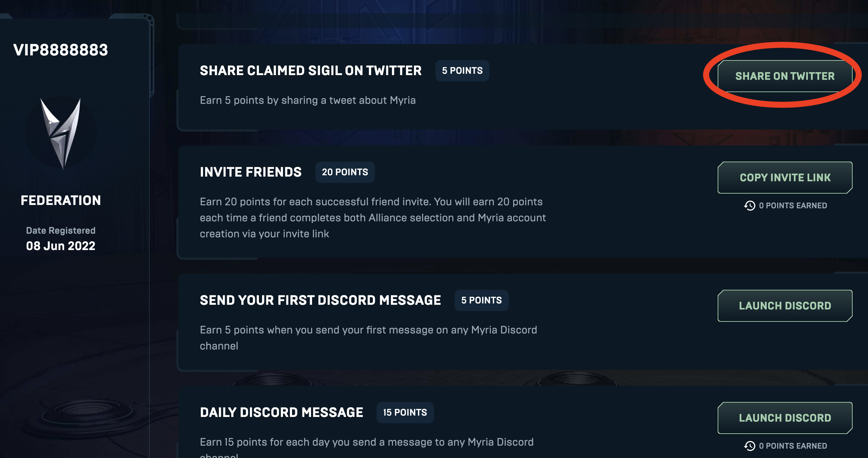Click the Federation sigil emblem
Viewport: 868px width, 458px height.
point(61,133)
